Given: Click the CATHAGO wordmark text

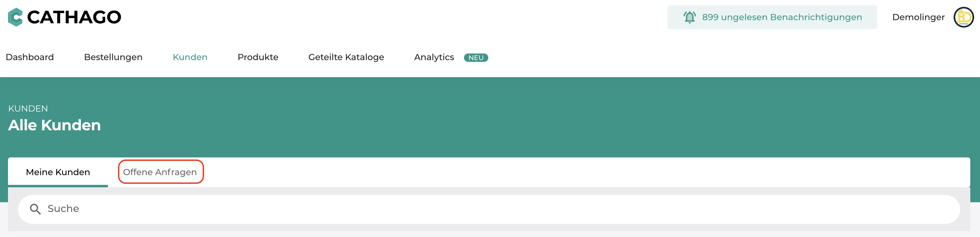Looking at the screenshot, I should click(74, 17).
